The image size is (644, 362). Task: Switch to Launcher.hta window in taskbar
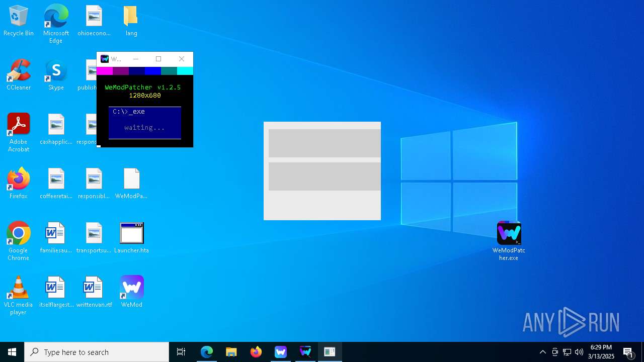click(330, 352)
